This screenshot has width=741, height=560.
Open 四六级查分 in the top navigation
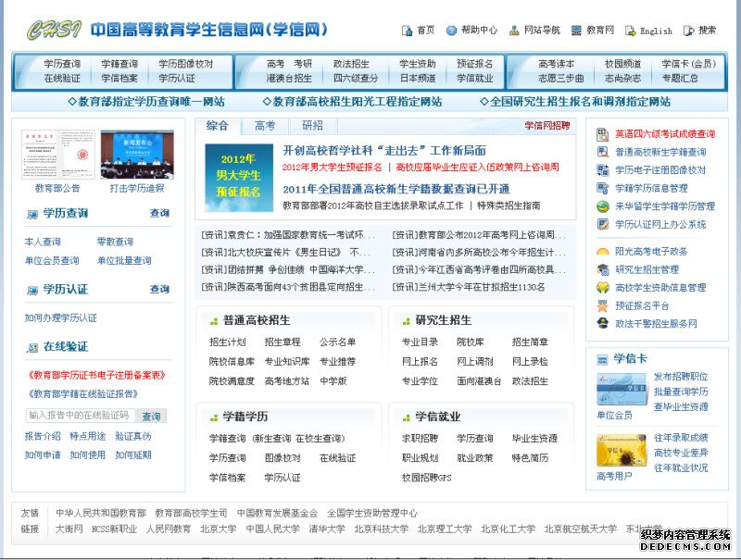coord(356,79)
